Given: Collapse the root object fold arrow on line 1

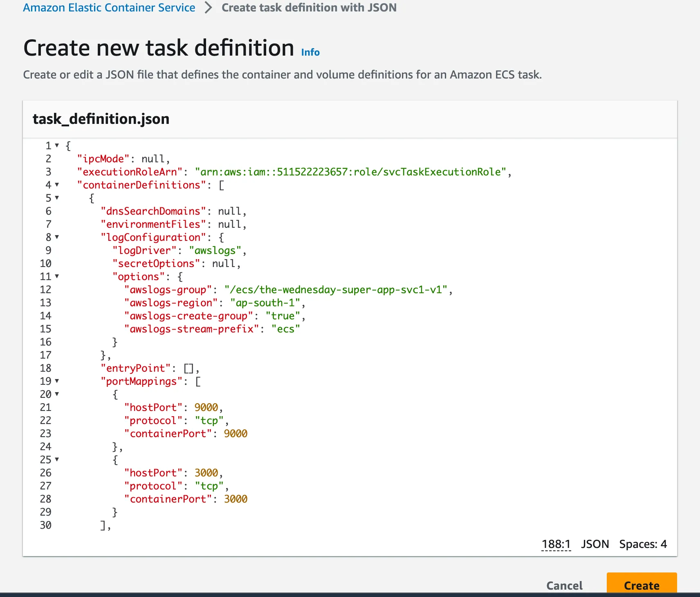Looking at the screenshot, I should (x=57, y=146).
